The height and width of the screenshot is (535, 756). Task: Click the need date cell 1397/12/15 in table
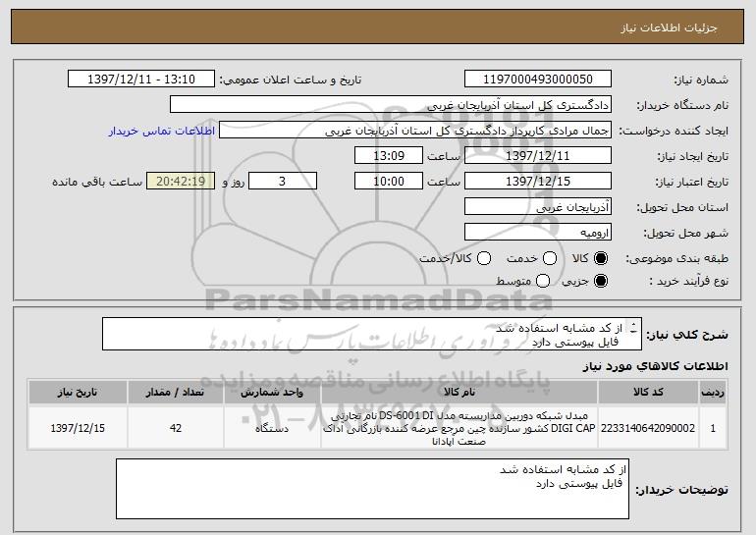click(x=78, y=428)
